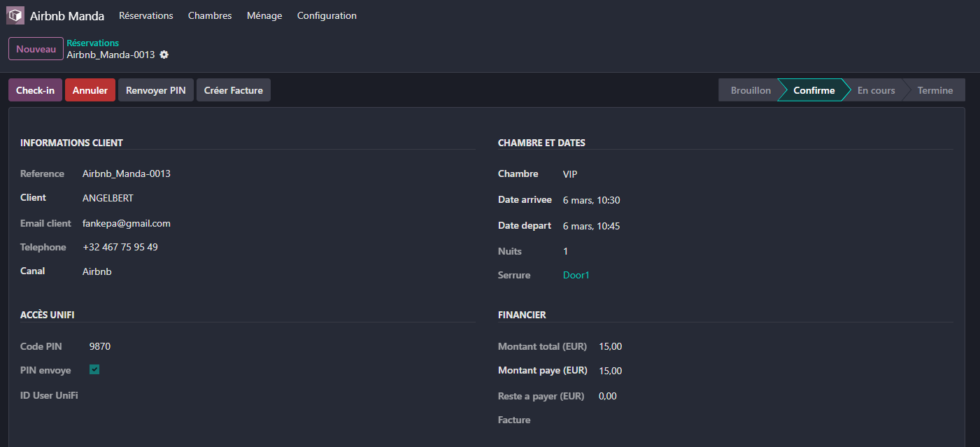Open the Canal field showing Airbnb
Image resolution: width=980 pixels, height=447 pixels.
pos(97,271)
